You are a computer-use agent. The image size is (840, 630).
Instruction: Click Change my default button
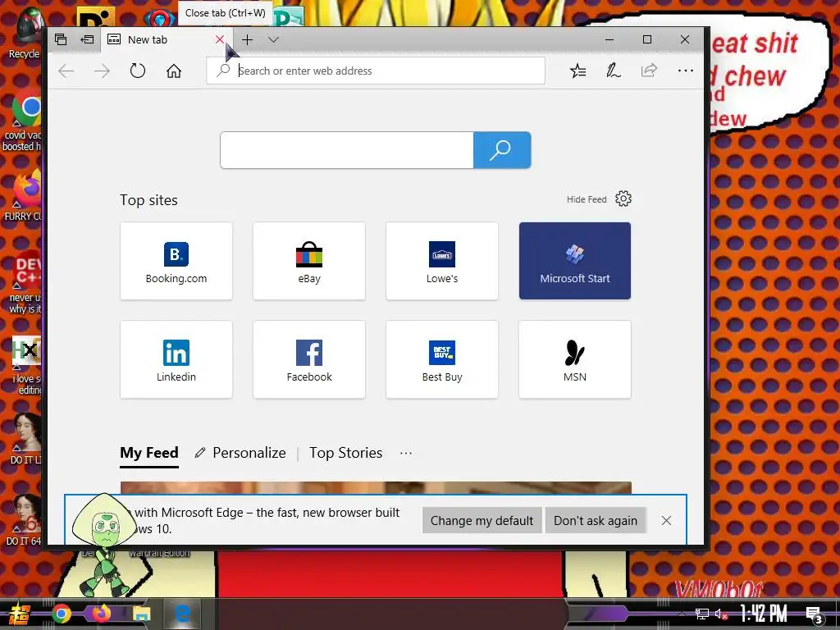pos(482,521)
